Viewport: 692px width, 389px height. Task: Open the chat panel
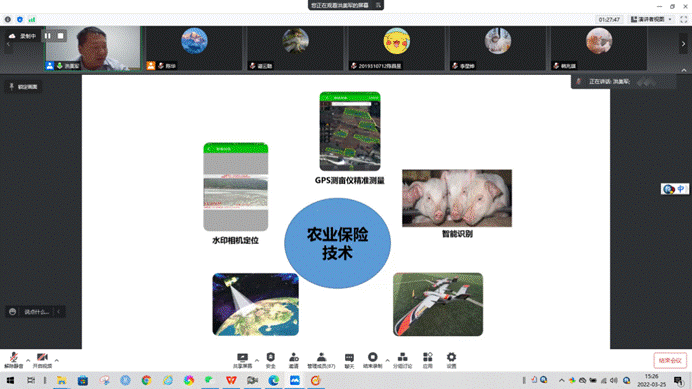pyautogui.click(x=349, y=360)
